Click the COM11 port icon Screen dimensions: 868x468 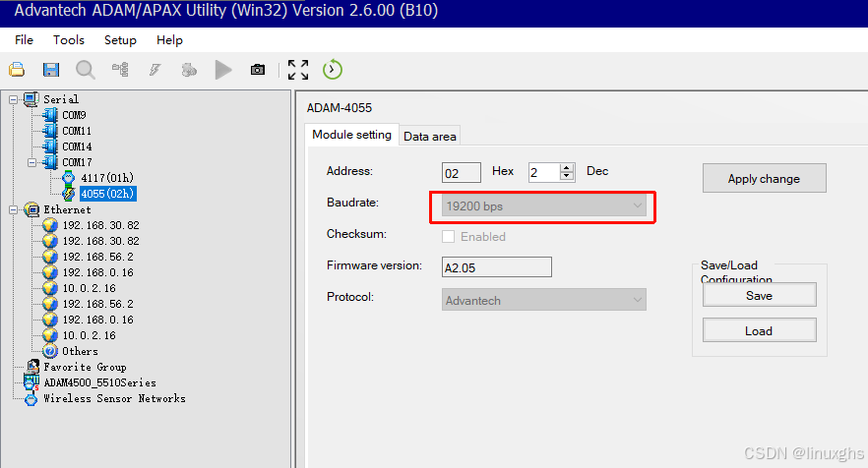click(x=50, y=131)
